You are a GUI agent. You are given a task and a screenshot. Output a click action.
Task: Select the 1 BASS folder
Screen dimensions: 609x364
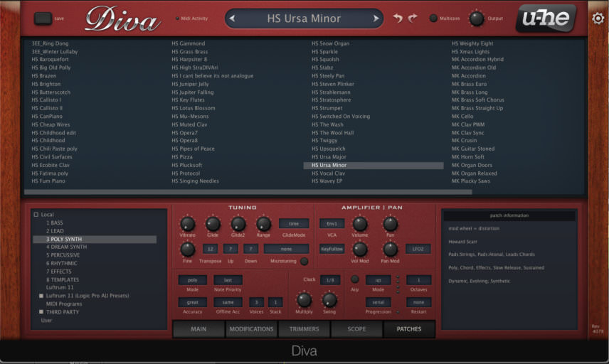(54, 223)
